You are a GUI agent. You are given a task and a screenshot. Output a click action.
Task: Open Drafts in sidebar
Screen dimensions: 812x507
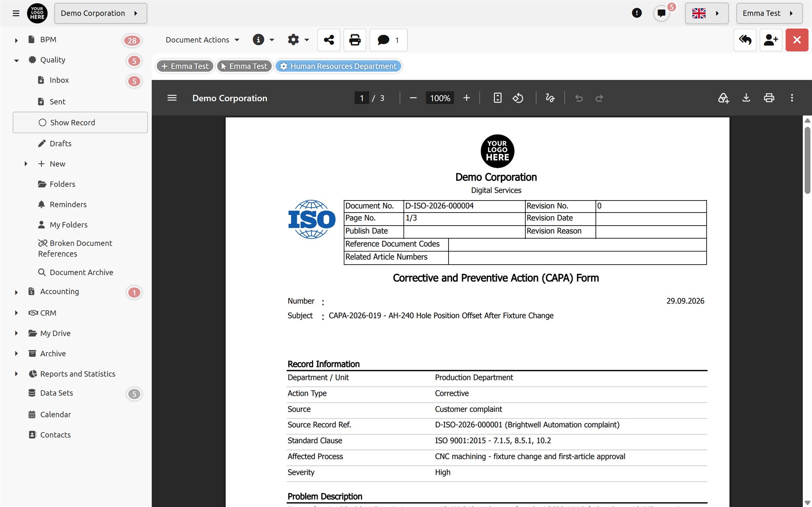coord(60,143)
